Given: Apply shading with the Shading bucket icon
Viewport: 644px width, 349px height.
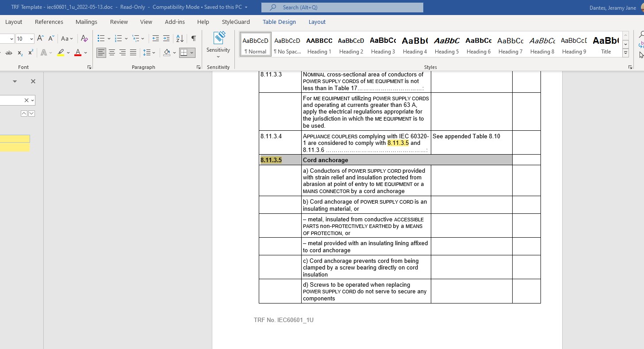Looking at the screenshot, I should (x=167, y=53).
